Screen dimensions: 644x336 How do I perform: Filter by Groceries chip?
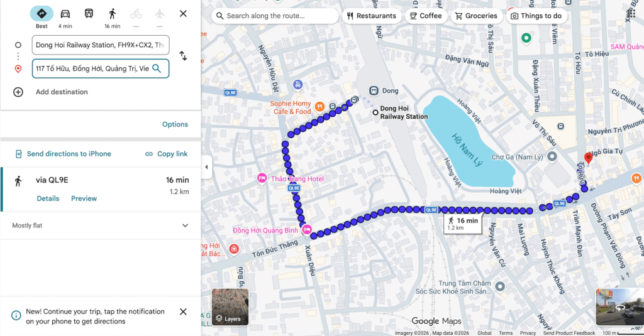tap(477, 16)
